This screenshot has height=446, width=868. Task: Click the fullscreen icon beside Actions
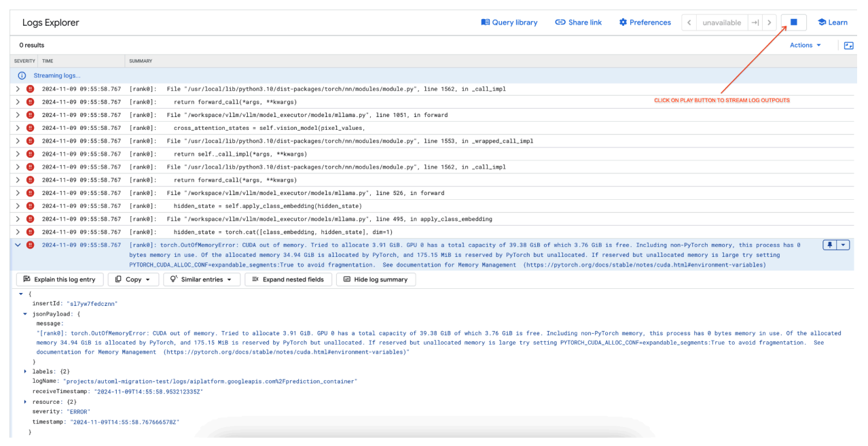pos(848,46)
